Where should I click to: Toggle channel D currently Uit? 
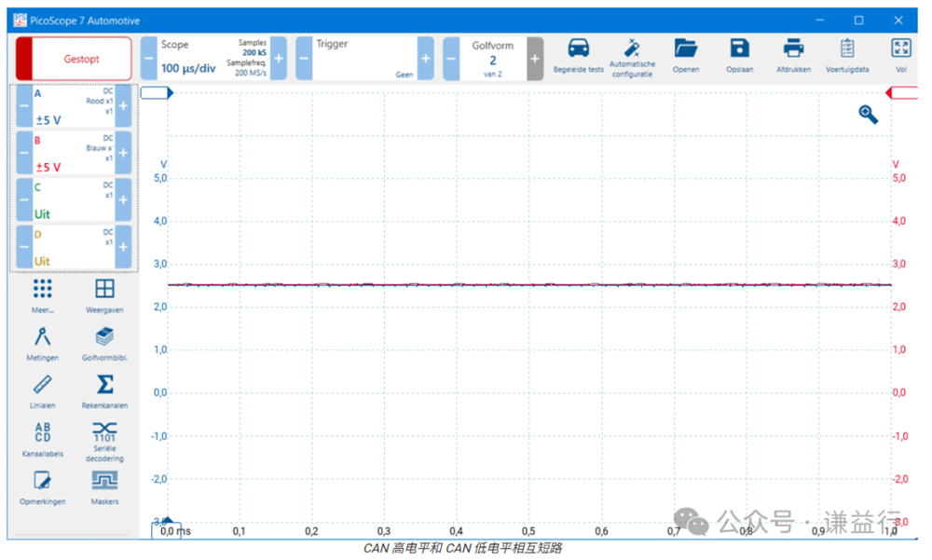pyautogui.click(x=73, y=247)
